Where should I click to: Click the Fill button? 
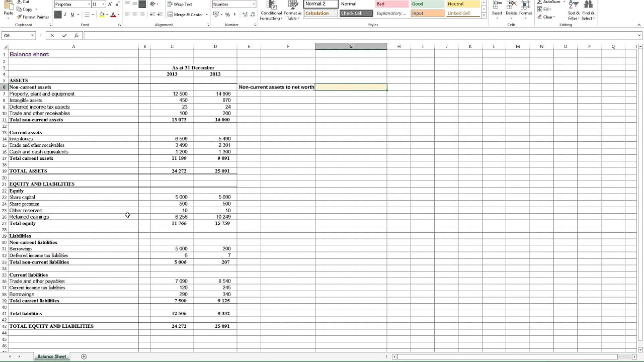544,9
